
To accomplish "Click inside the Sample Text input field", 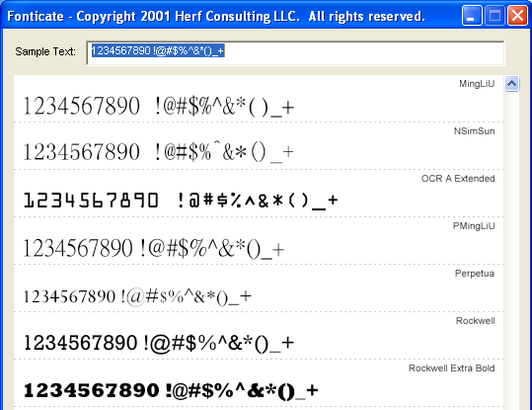I will coord(295,53).
